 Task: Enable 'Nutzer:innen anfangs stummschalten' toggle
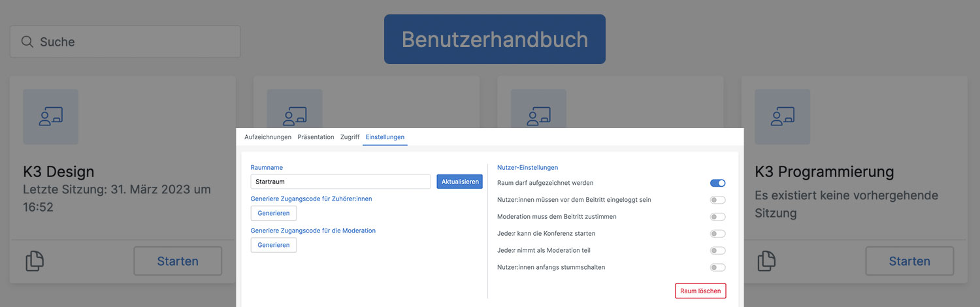pyautogui.click(x=717, y=267)
